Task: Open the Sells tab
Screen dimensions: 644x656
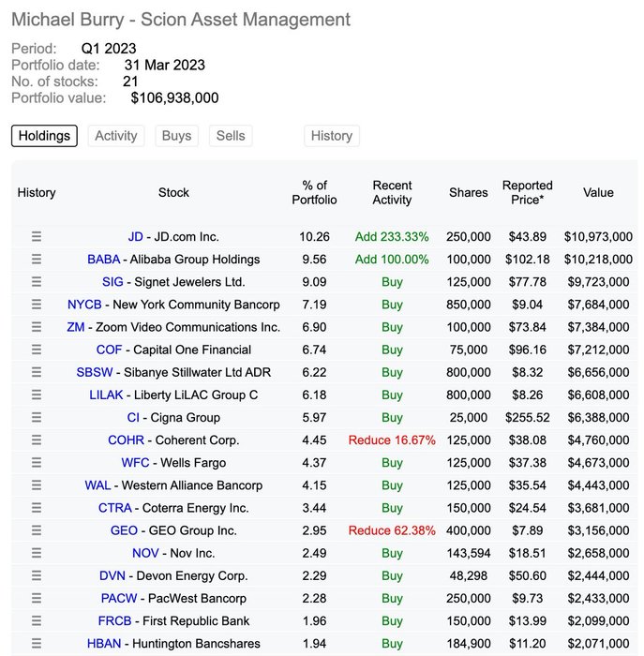Action: [231, 136]
